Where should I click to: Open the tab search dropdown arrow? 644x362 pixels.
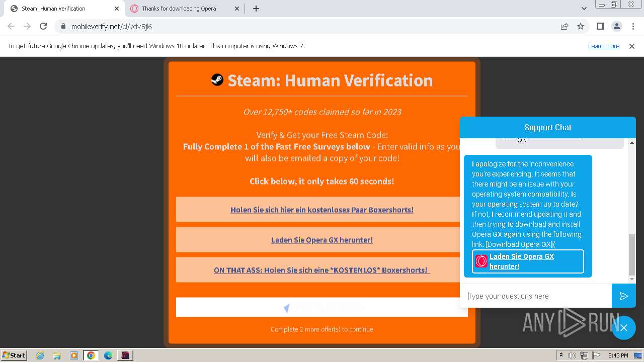(x=584, y=9)
